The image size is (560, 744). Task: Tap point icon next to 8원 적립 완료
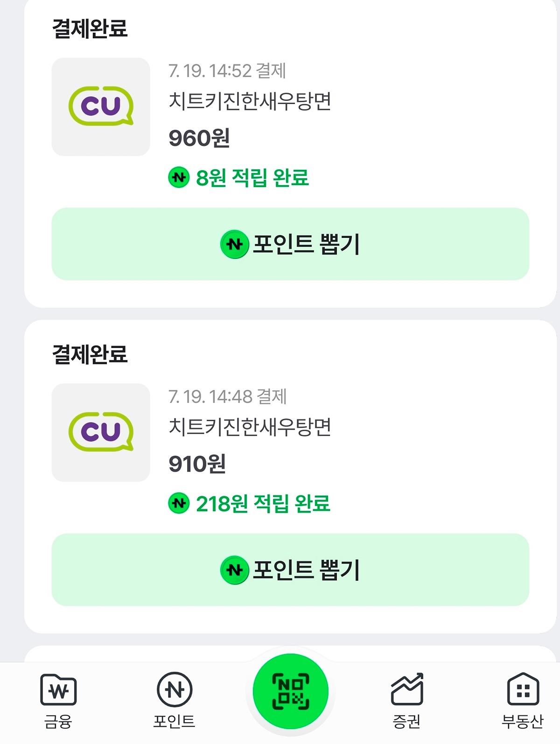179,177
